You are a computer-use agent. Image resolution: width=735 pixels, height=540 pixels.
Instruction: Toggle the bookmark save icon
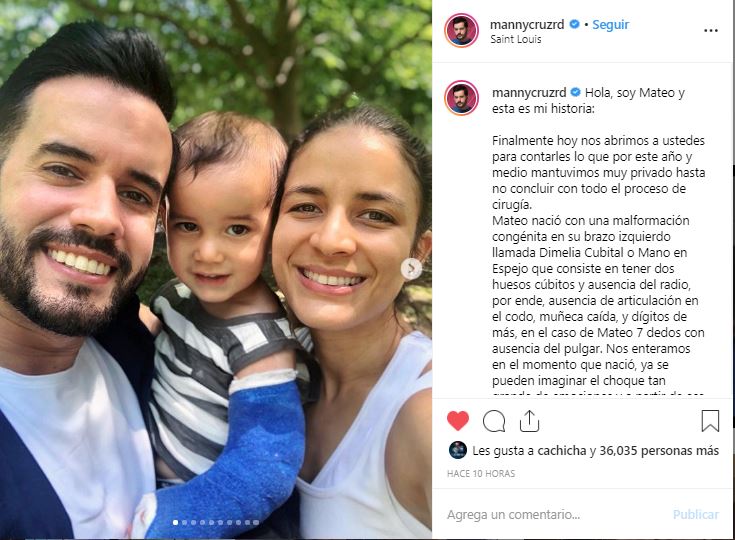(710, 420)
